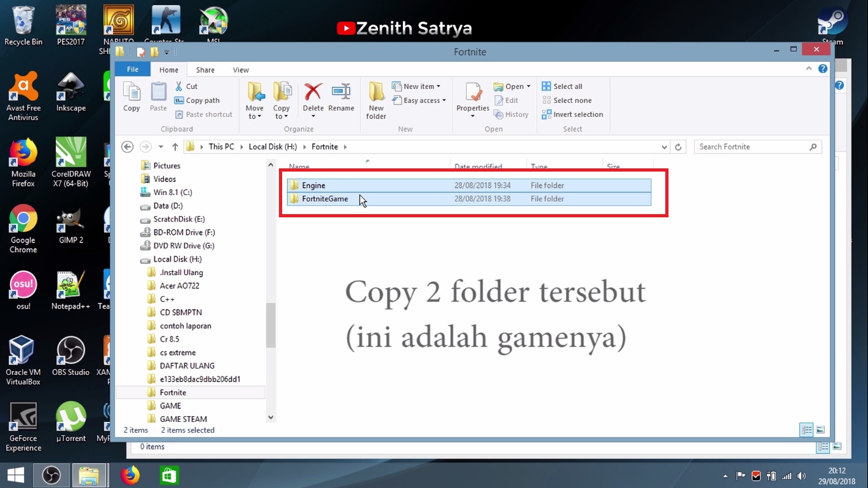Open New item dropdown
The width and height of the screenshot is (868, 488).
pos(416,86)
